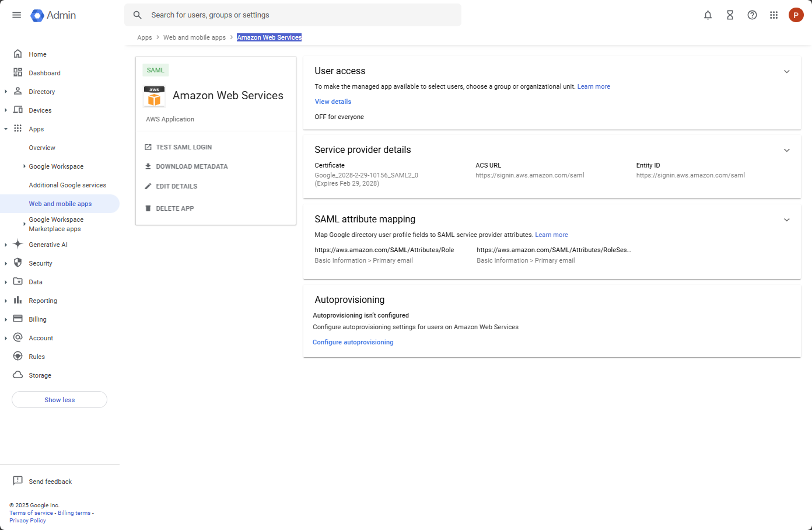Expand SAML attribute mapping chevron
Screen dimensions: 812x530
[x=786, y=220]
